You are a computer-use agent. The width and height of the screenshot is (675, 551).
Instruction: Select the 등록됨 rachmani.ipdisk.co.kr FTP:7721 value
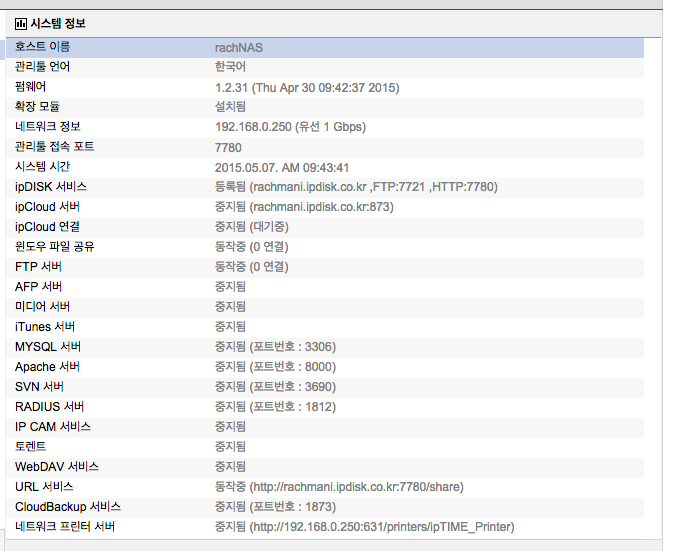tap(356, 187)
